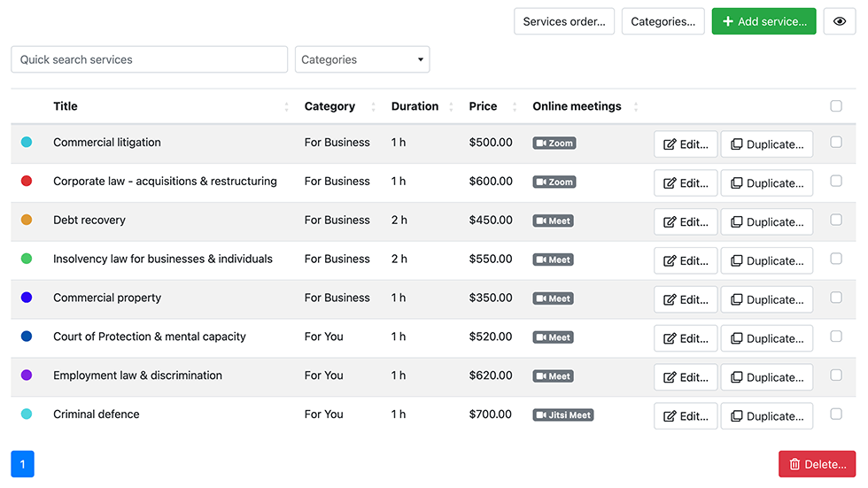Duplicate the Court of Protection service

[x=767, y=338]
